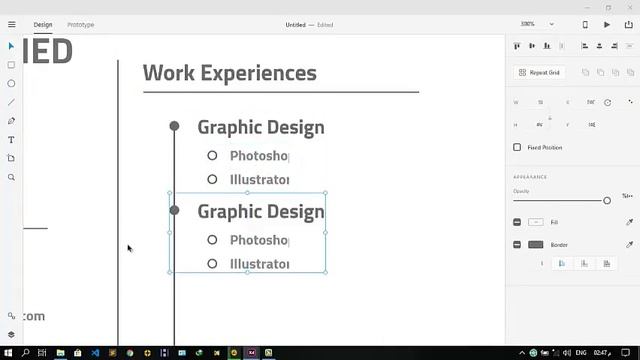Open the zoom level dropdown arrow
This screenshot has width=640, height=360.
[551, 24]
